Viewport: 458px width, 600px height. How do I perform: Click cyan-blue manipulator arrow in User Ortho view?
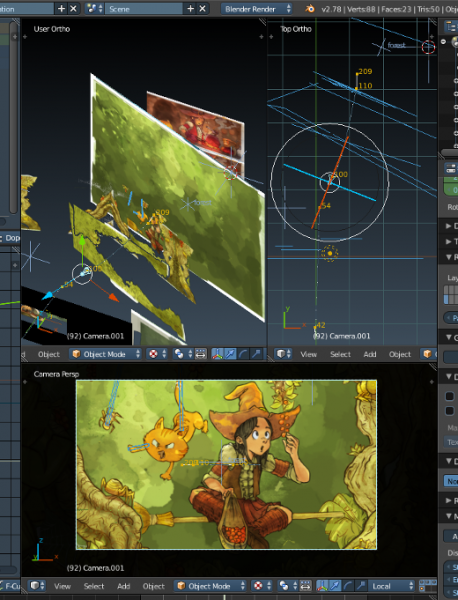(47, 295)
